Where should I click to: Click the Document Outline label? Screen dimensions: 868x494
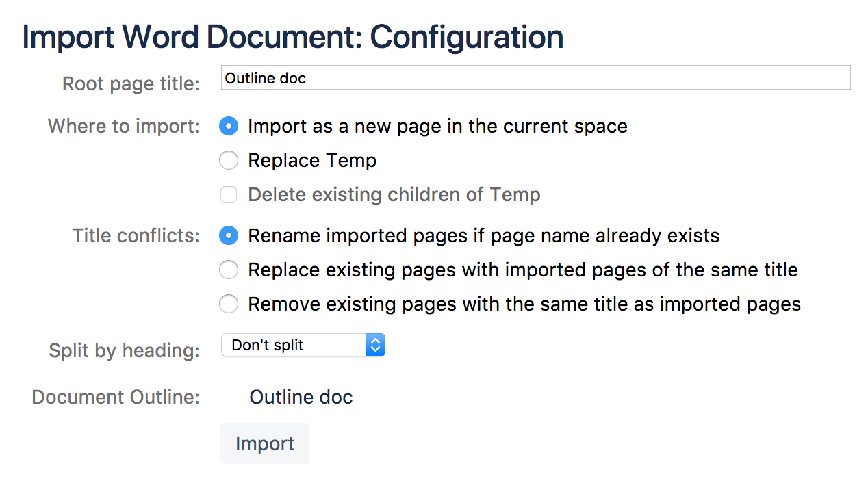pyautogui.click(x=116, y=398)
